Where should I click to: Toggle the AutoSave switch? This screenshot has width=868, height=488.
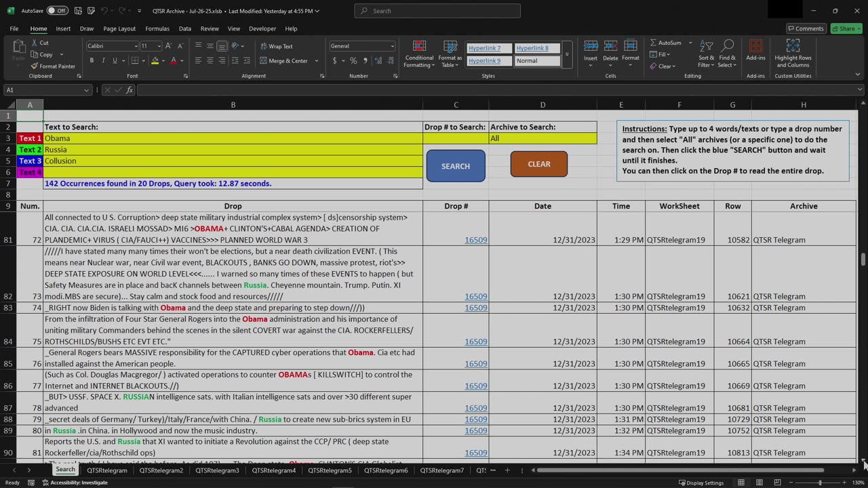click(x=57, y=11)
